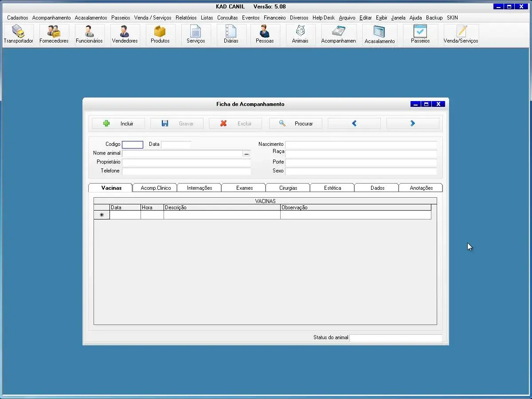Open the animal lookup ellipsis button
Image resolution: width=532 pixels, height=399 pixels.
coord(246,153)
